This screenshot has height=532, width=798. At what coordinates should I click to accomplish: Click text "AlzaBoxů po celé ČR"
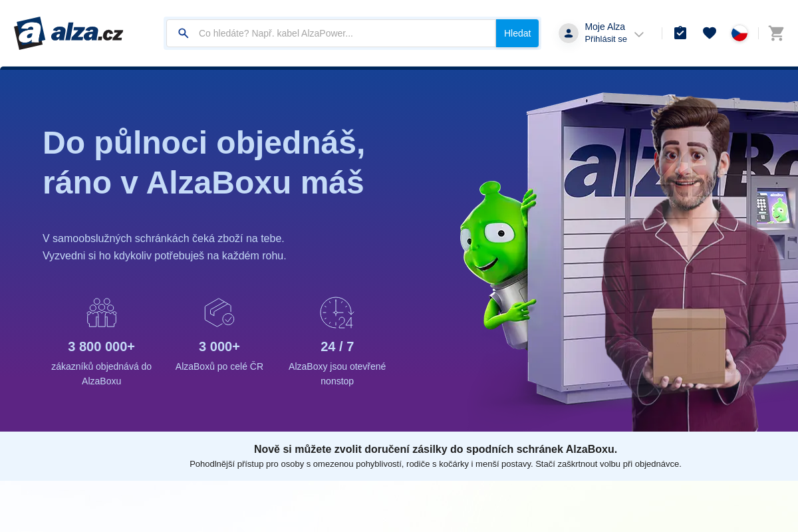pyautogui.click(x=219, y=366)
